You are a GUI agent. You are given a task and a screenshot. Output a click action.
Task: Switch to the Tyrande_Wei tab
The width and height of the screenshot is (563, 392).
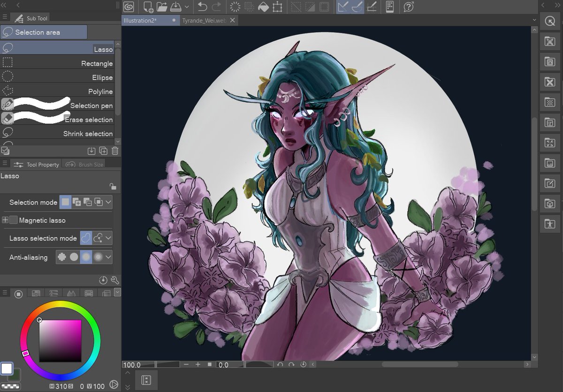(x=205, y=20)
